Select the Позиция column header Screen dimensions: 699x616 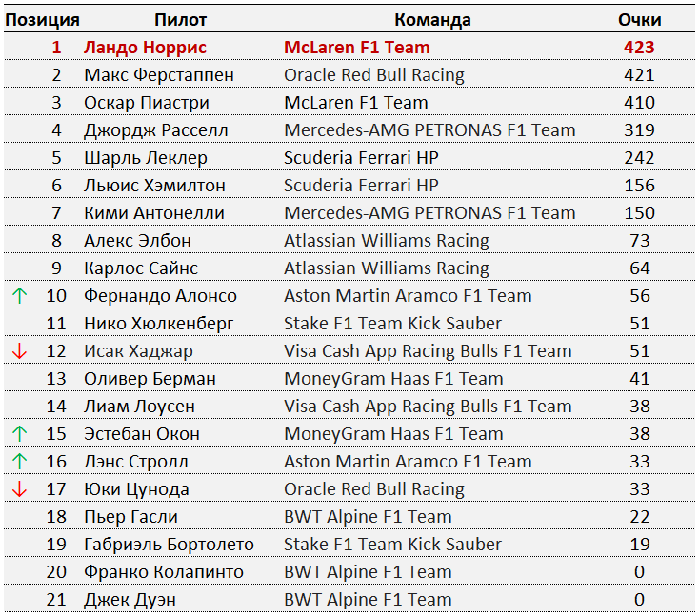42,20
